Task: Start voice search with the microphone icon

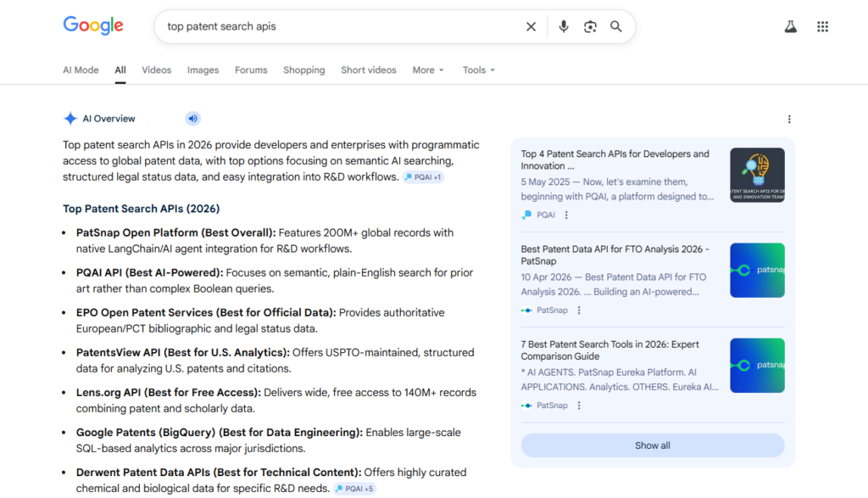Action: click(563, 26)
